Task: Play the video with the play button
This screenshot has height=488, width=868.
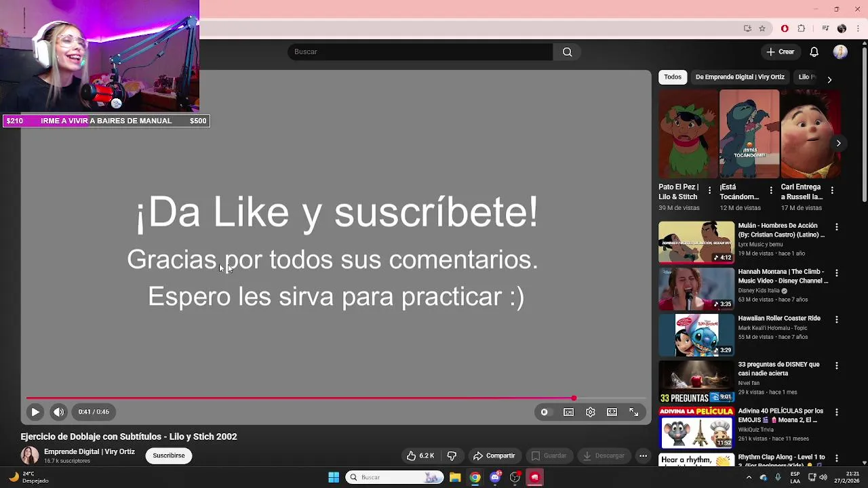Action: [35, 411]
